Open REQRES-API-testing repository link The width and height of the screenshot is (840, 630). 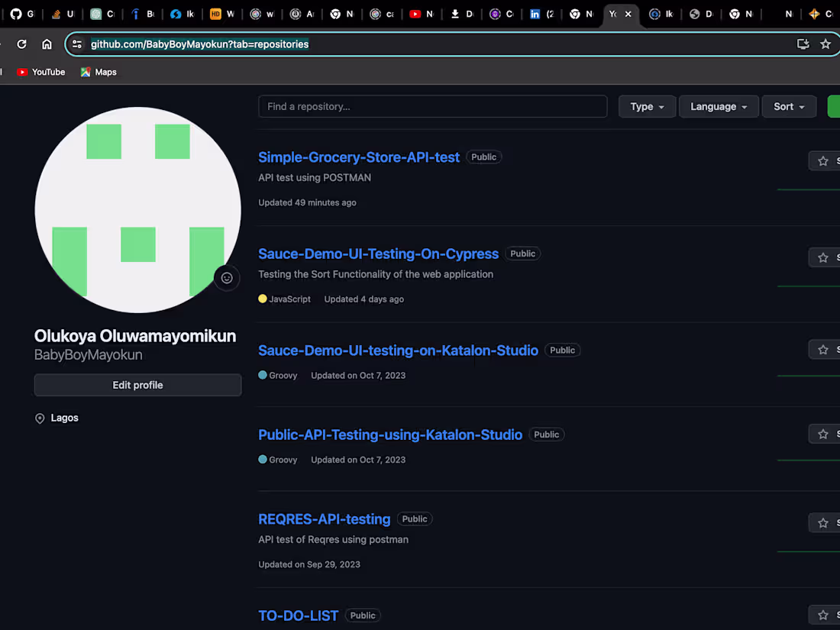coord(324,519)
